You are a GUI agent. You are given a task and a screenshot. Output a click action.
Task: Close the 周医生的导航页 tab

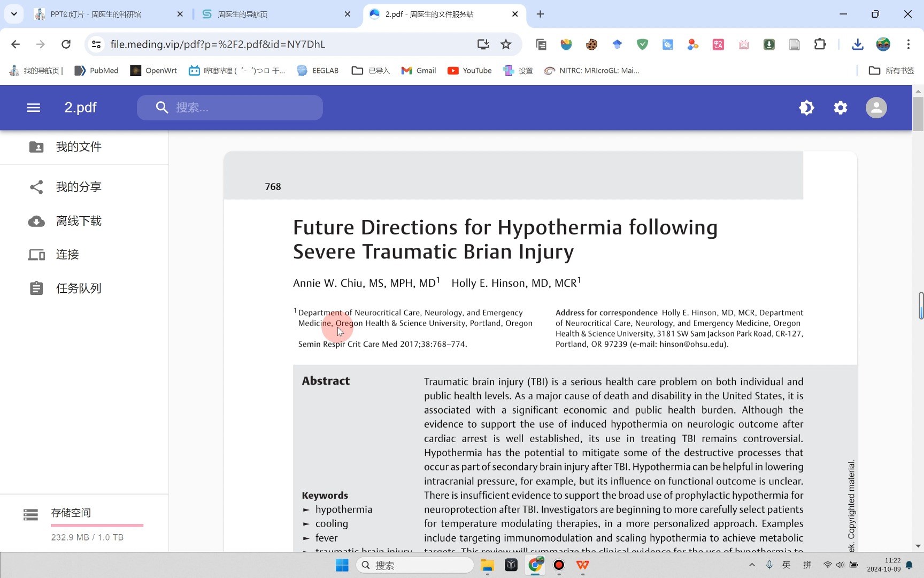pos(348,14)
